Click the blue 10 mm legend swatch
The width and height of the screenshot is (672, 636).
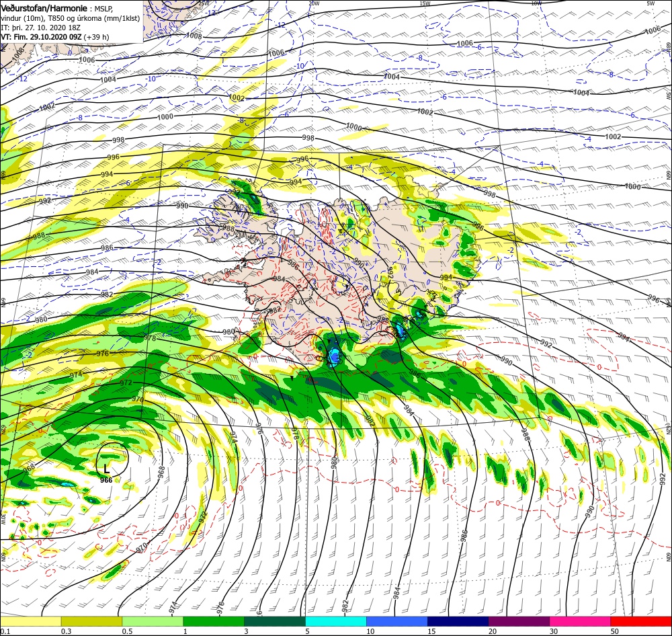pos(397,621)
